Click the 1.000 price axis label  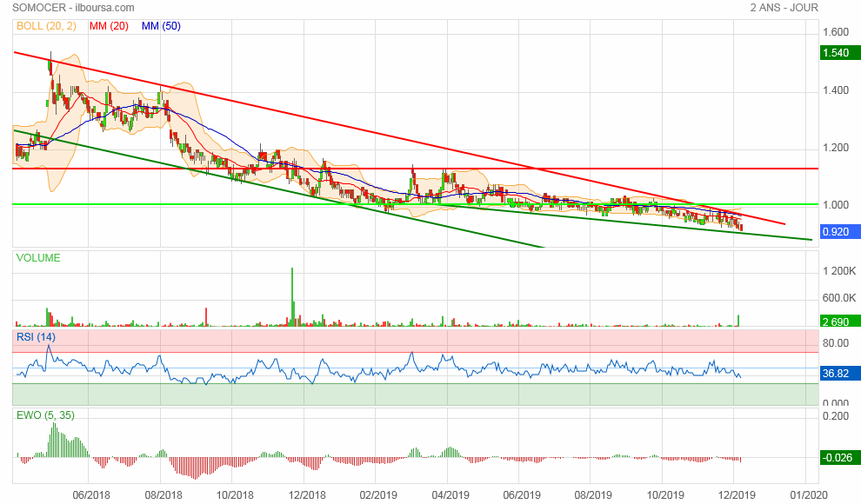[836, 204]
